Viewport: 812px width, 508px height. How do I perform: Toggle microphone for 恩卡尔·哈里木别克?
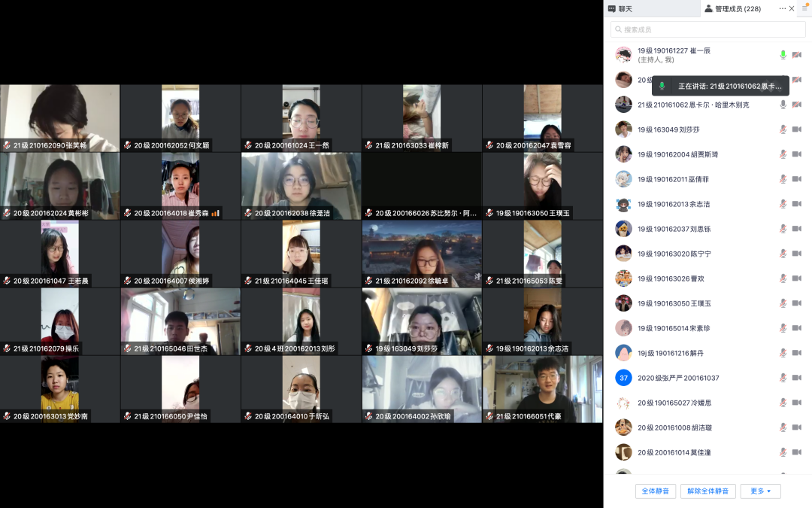[x=783, y=105]
